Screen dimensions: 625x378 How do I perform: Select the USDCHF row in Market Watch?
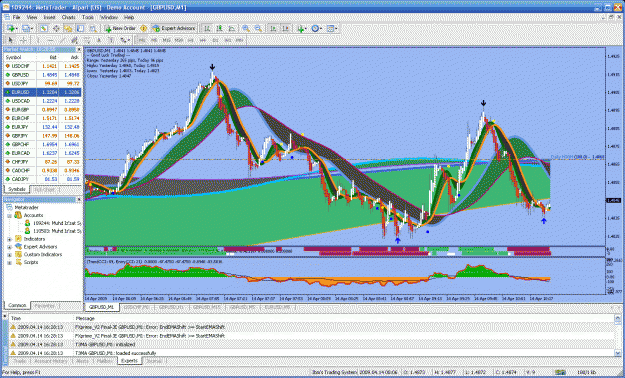43,66
